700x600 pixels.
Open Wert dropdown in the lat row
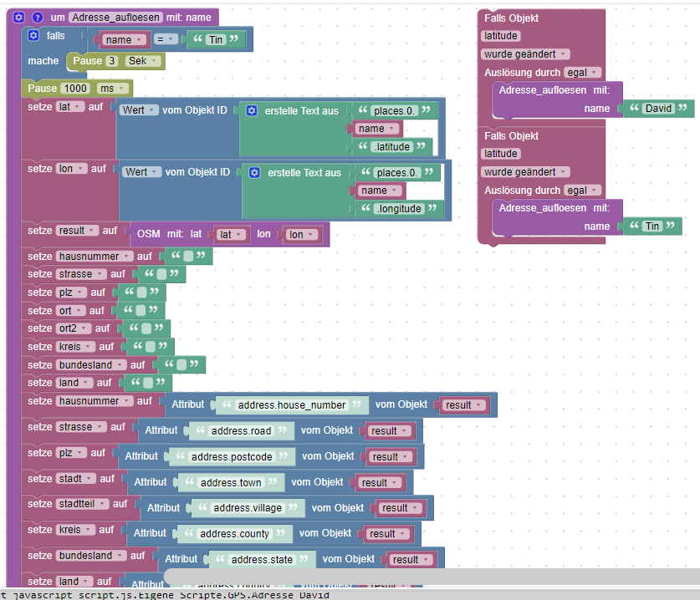(138, 110)
